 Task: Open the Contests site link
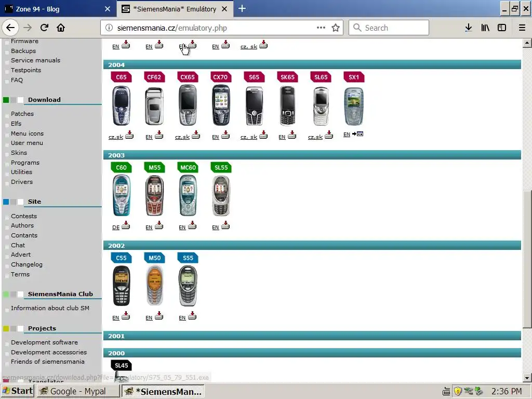24,216
